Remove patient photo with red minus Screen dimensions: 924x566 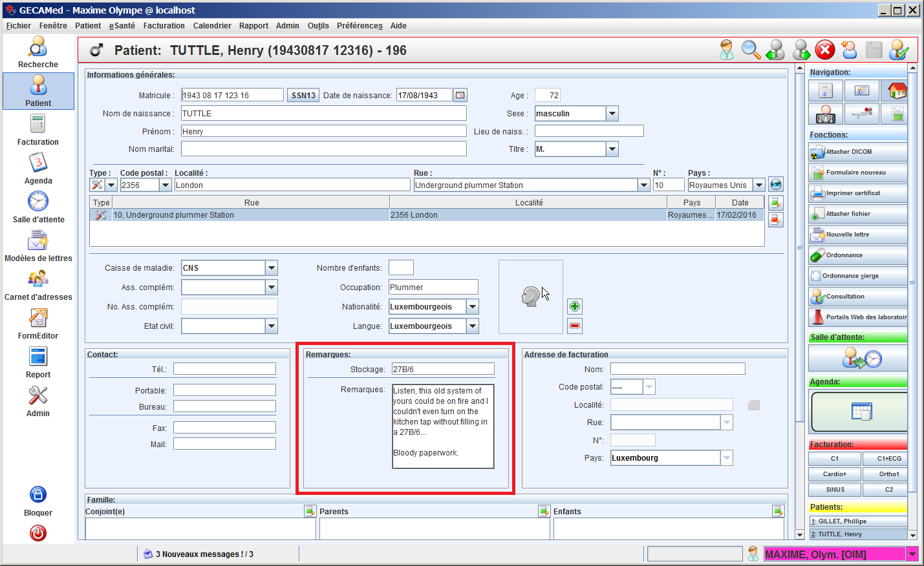pyautogui.click(x=574, y=326)
